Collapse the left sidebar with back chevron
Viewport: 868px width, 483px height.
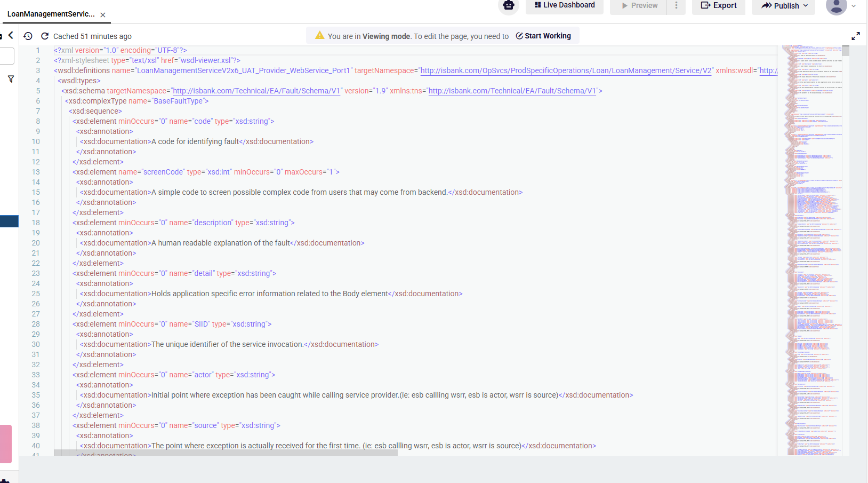pyautogui.click(x=11, y=35)
